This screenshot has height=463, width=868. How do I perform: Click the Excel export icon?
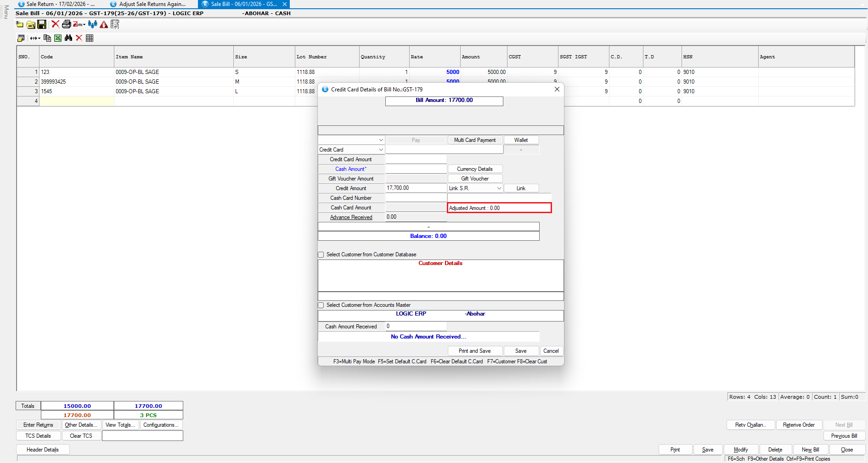pos(58,38)
